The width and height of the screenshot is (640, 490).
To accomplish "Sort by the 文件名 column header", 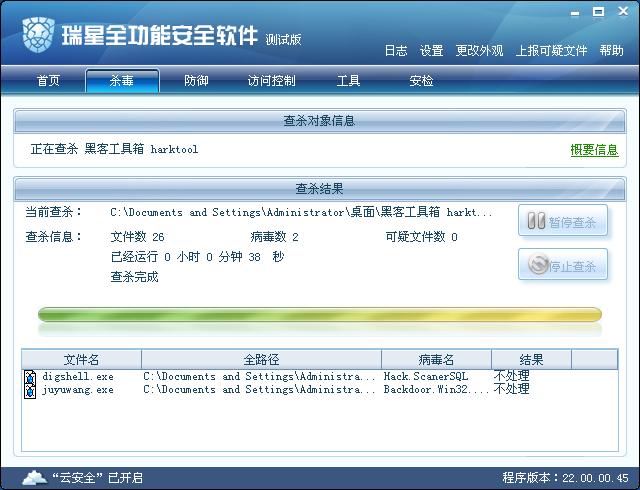I will coord(81,360).
